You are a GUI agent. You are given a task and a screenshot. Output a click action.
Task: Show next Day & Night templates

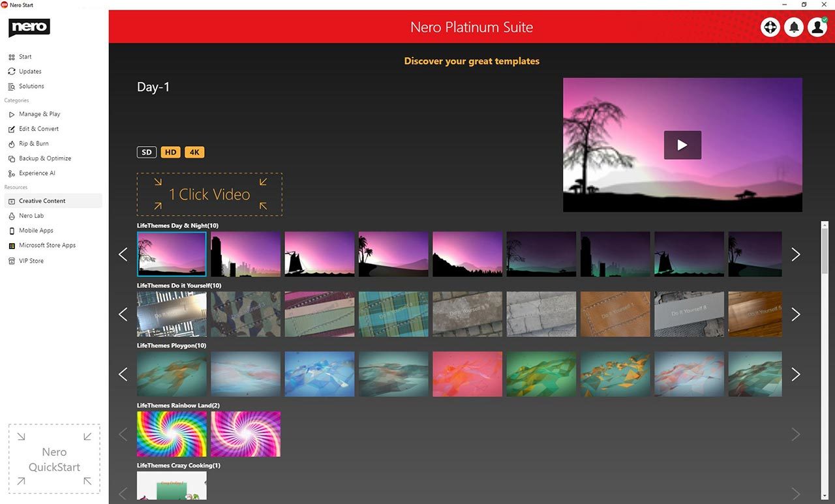pos(795,254)
